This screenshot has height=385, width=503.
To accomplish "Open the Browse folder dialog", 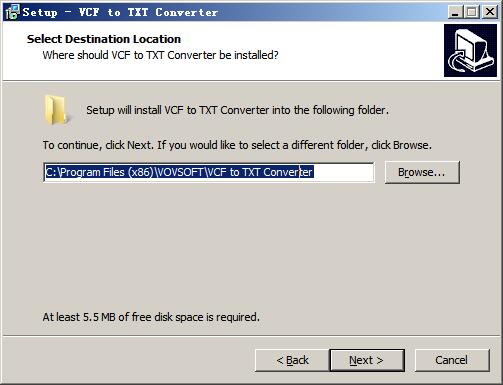I will (x=422, y=172).
